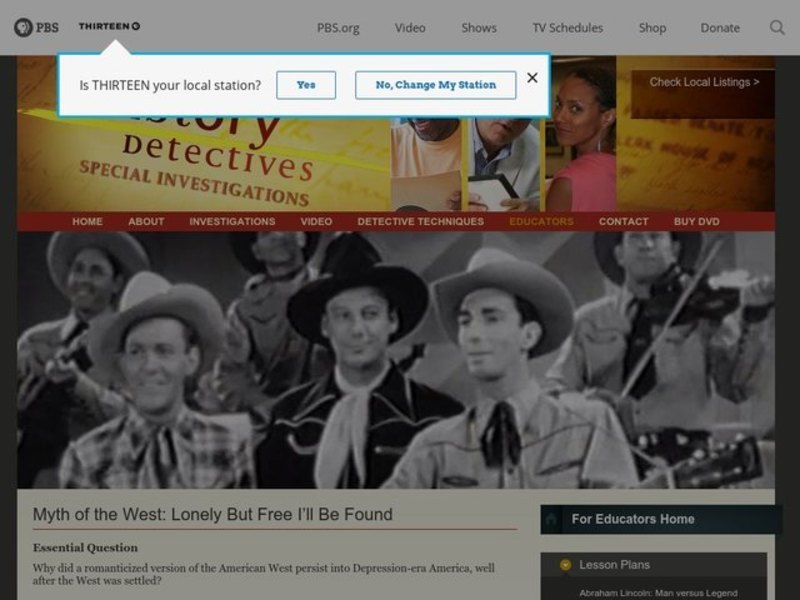
Task: Go to Buy DVD page
Action: [x=696, y=222]
